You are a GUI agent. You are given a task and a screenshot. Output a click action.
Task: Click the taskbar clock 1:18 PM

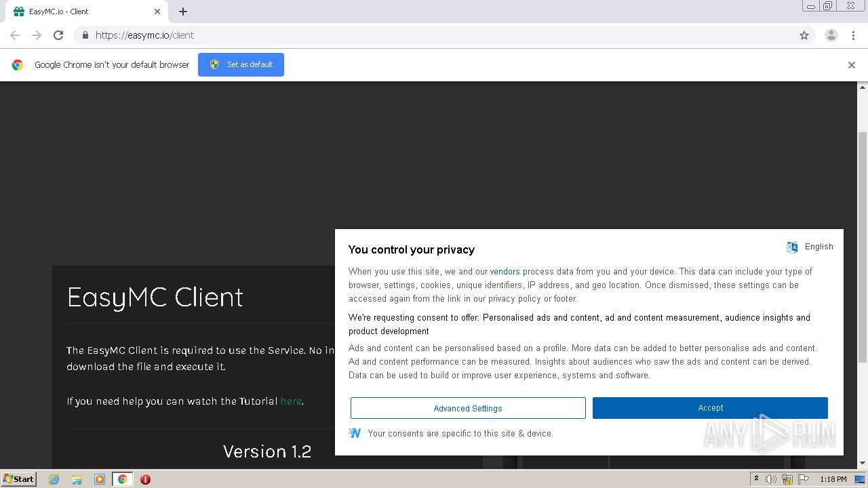pos(833,479)
